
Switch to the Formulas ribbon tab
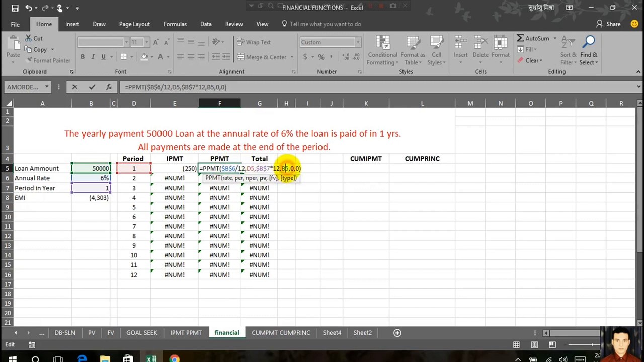tap(175, 24)
